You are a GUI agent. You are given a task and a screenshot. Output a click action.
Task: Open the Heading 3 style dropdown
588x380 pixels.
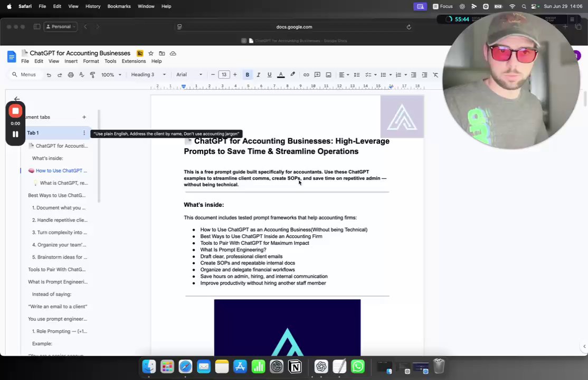pyautogui.click(x=148, y=74)
